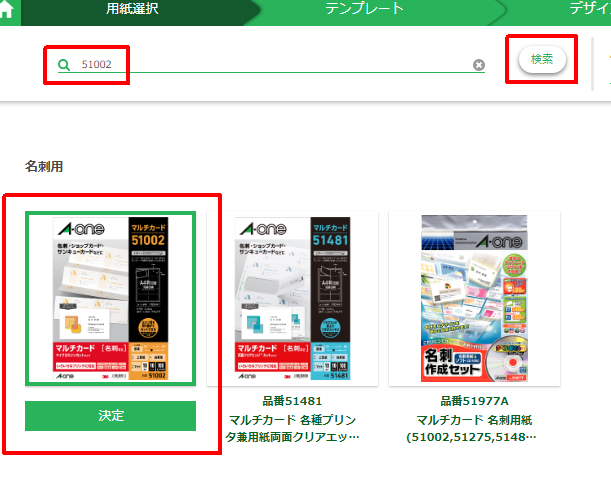
Task: Clear the search text with the x icon
Action: pos(479,65)
